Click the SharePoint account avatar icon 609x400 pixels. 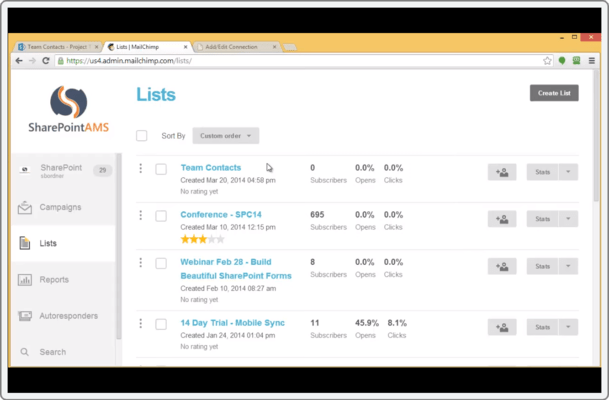point(25,170)
